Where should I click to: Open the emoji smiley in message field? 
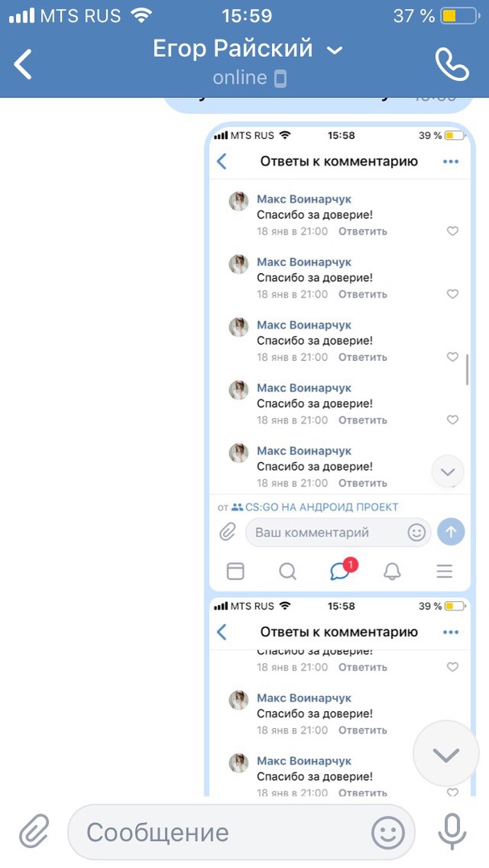(x=388, y=832)
